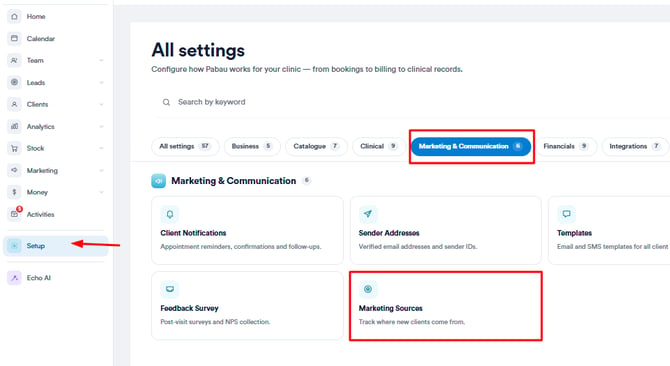670x366 pixels.
Task: Click the Echo AI purple icon
Action: pos(14,278)
